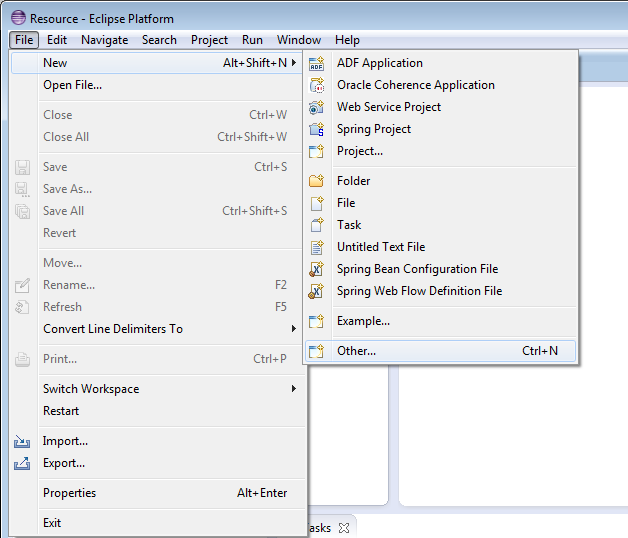628x538 pixels.
Task: Click the Import menu icon
Action: [x=23, y=441]
